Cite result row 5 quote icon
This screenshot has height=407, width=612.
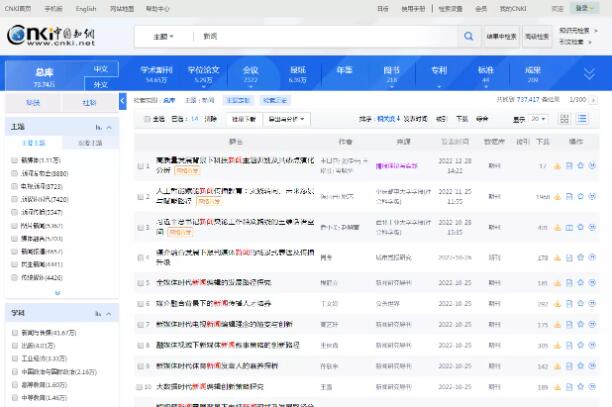tap(592, 283)
